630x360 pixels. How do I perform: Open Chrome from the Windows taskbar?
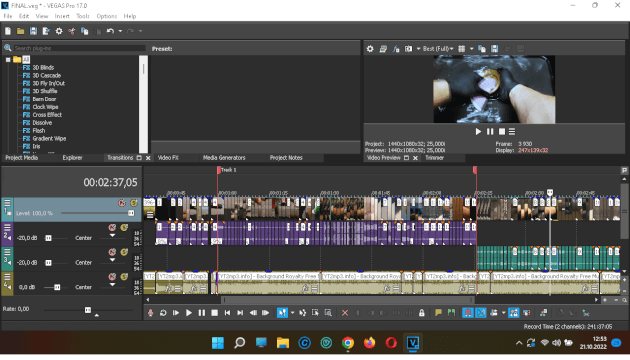tap(348, 343)
